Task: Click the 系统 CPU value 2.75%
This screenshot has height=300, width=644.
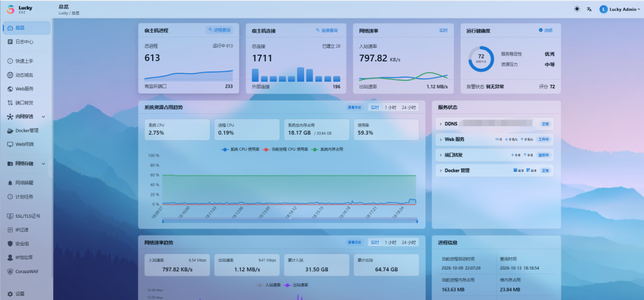Action: tap(156, 133)
